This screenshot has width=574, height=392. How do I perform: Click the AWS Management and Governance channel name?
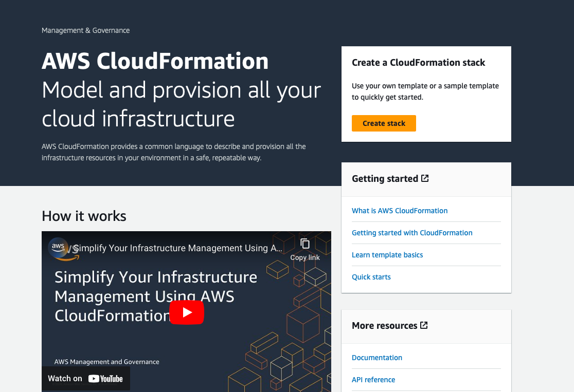click(x=106, y=362)
